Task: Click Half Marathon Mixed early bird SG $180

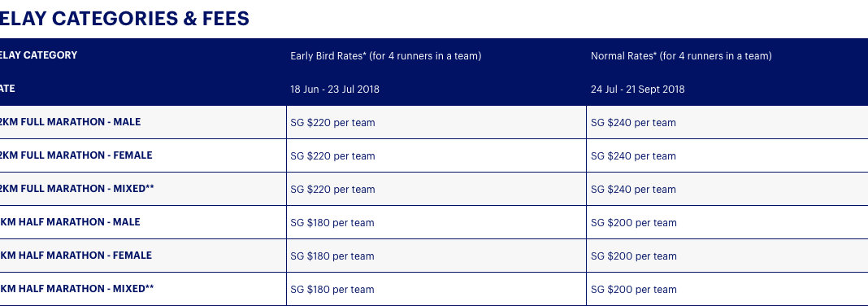Action: tap(332, 289)
